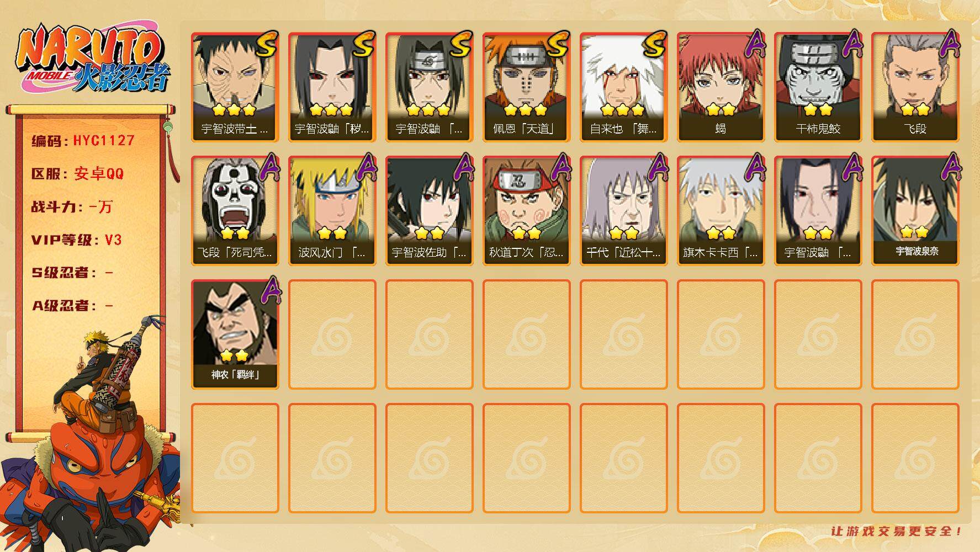
Task: Click the stars on the 佩恩「天道」 card
Action: pyautogui.click(x=526, y=109)
